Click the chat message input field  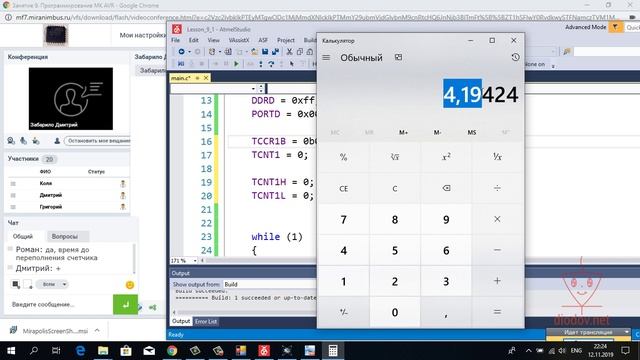pyautogui.click(x=60, y=304)
